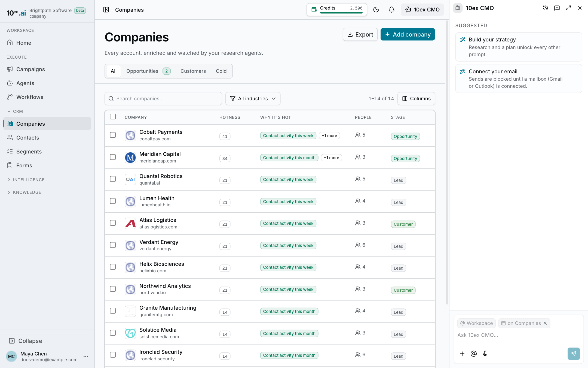The image size is (588, 368).
Task: Collapse the CRM sidebar section
Action: click(15, 111)
